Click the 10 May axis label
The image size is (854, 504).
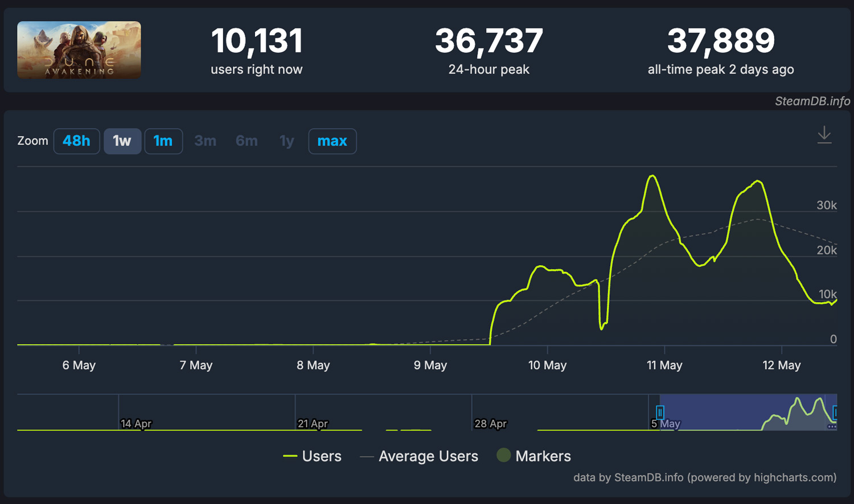pyautogui.click(x=548, y=365)
